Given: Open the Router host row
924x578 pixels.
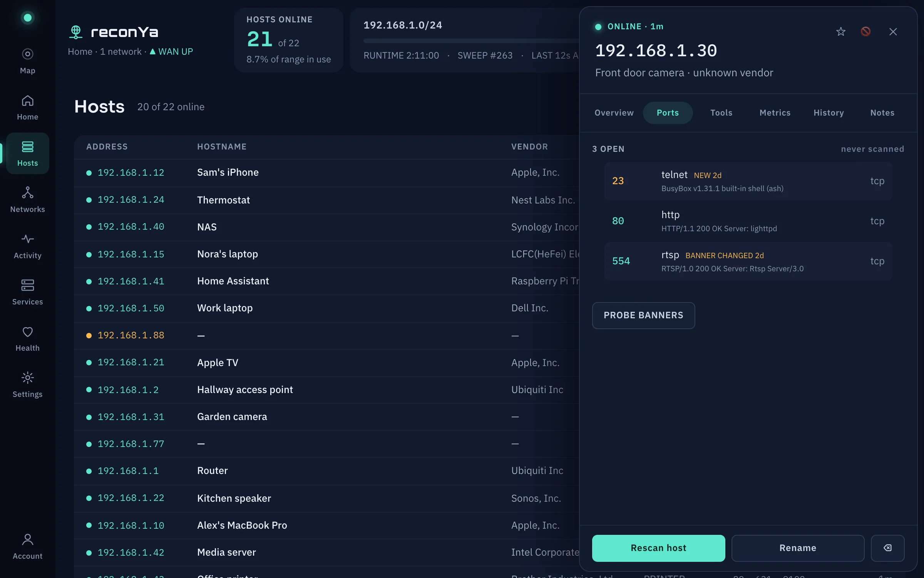Looking at the screenshot, I should tap(326, 471).
